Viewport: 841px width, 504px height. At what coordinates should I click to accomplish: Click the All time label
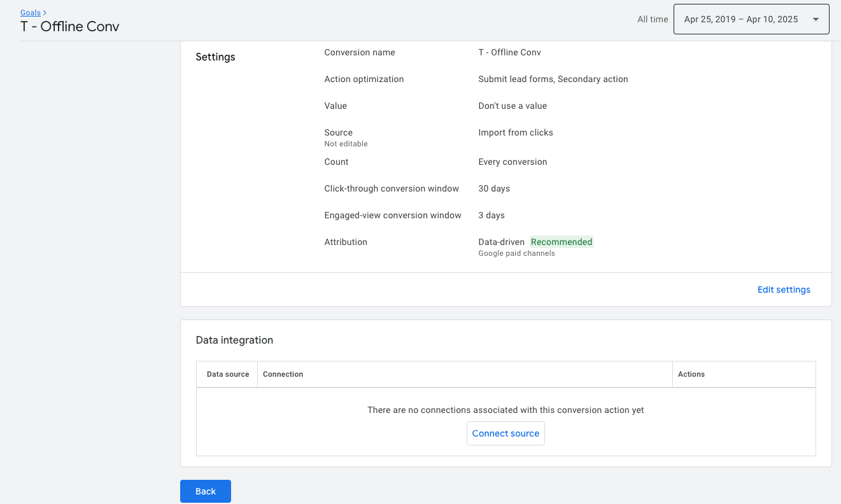tap(653, 19)
